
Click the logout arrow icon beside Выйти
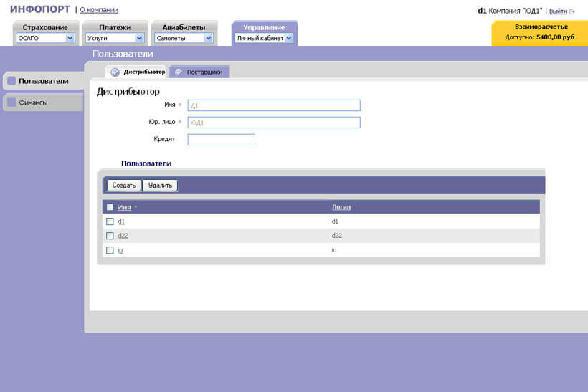[x=572, y=11]
